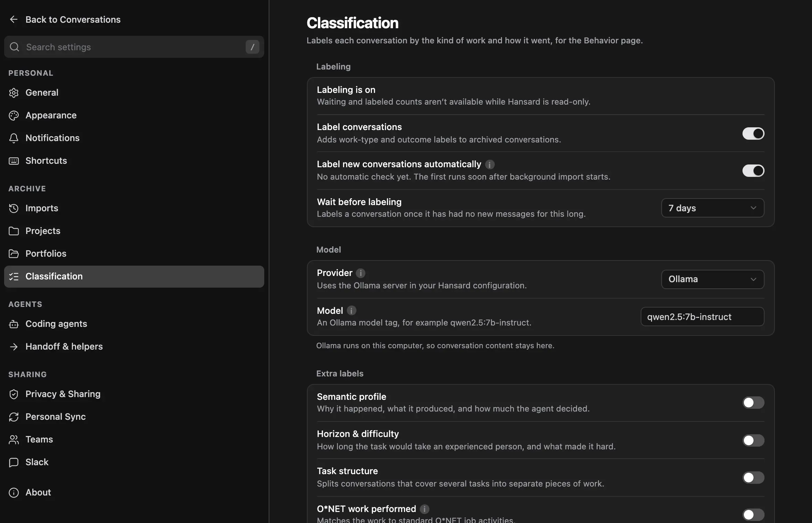
Task: Click the About info icon
Action: [x=14, y=492]
